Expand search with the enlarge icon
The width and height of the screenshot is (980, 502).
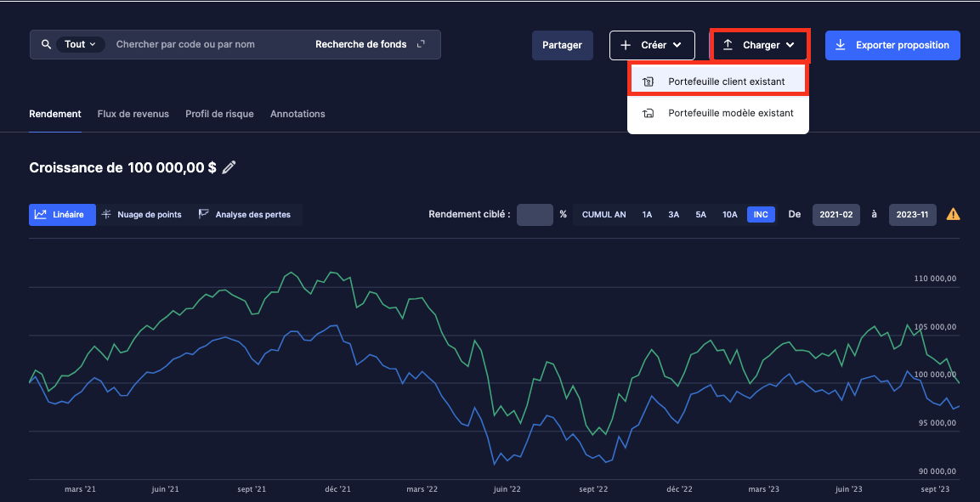(x=421, y=43)
